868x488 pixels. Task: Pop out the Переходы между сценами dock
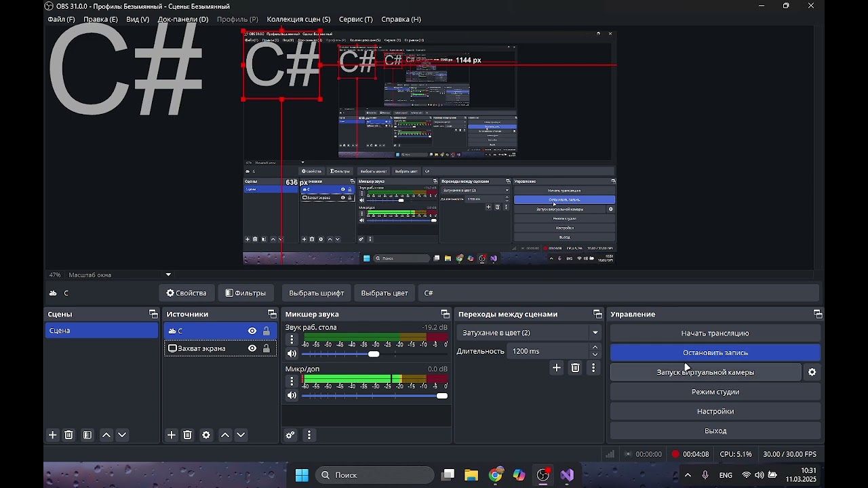(597, 314)
